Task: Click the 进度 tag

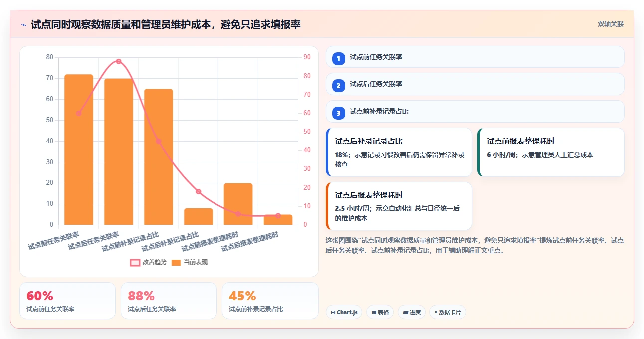Action: 412,312
